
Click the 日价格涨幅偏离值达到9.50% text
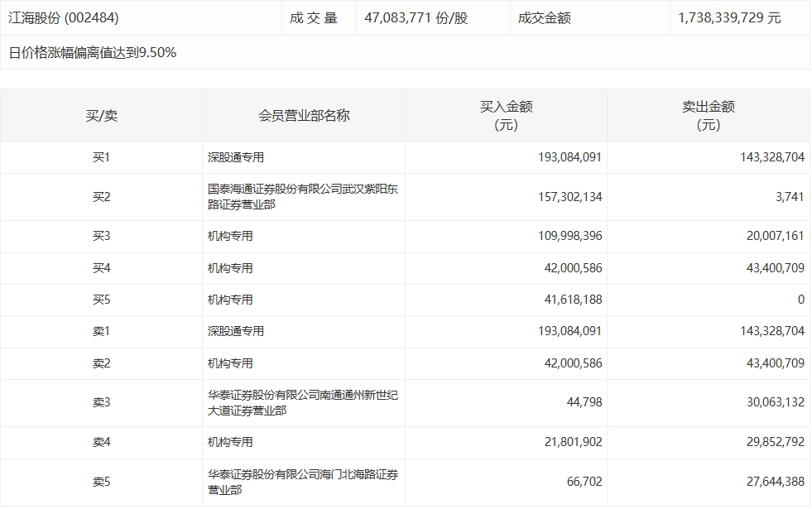coord(92,53)
